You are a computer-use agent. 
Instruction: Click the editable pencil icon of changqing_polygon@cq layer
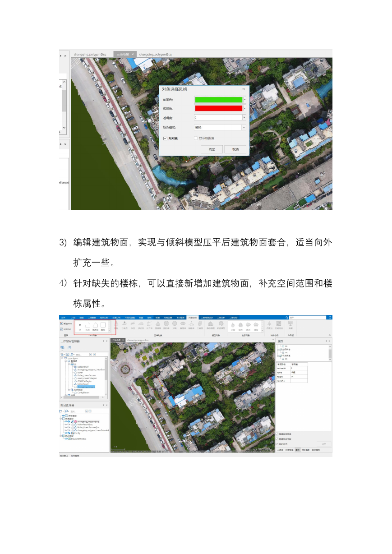click(73, 421)
